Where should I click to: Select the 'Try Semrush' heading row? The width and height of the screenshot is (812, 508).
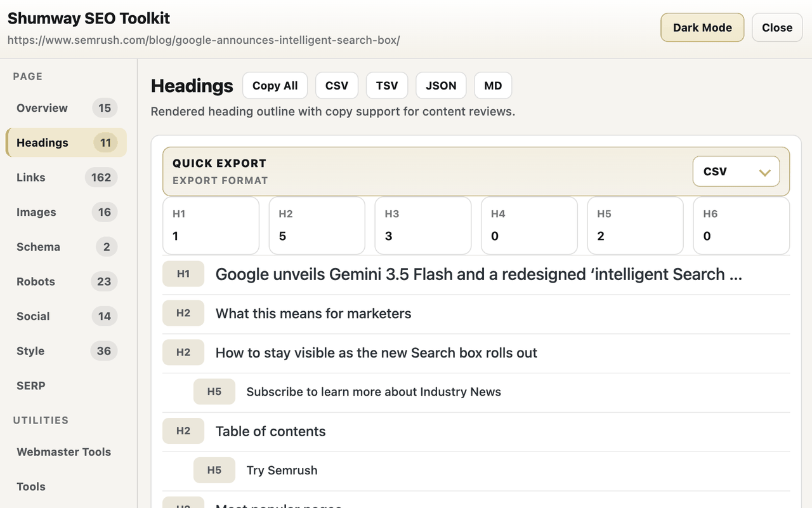pos(476,471)
